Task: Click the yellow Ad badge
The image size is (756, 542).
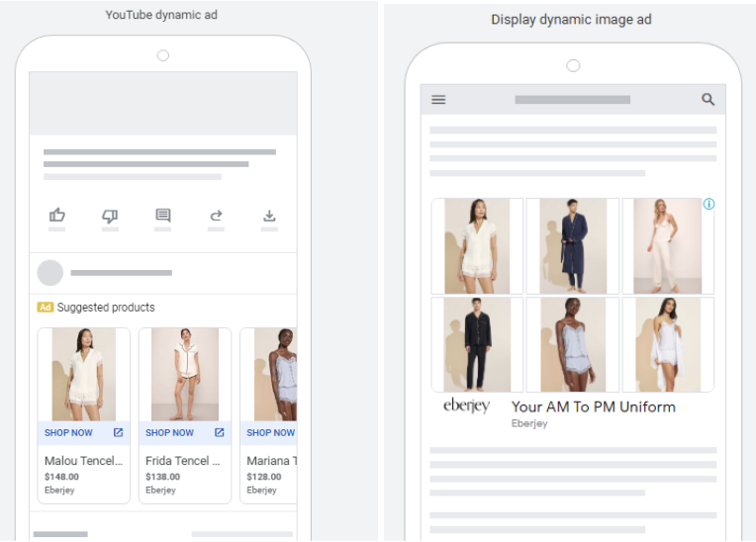Action: [x=46, y=308]
